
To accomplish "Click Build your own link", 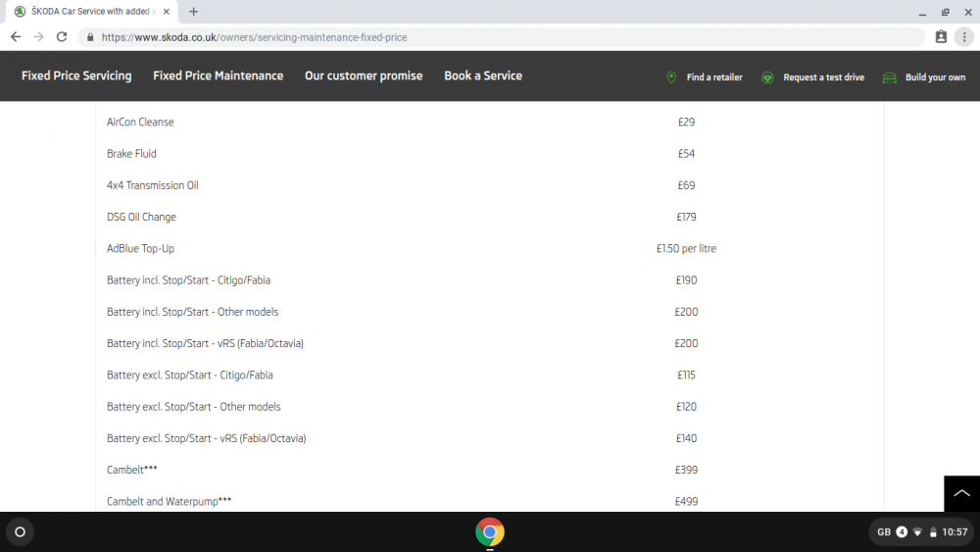I will (x=935, y=77).
